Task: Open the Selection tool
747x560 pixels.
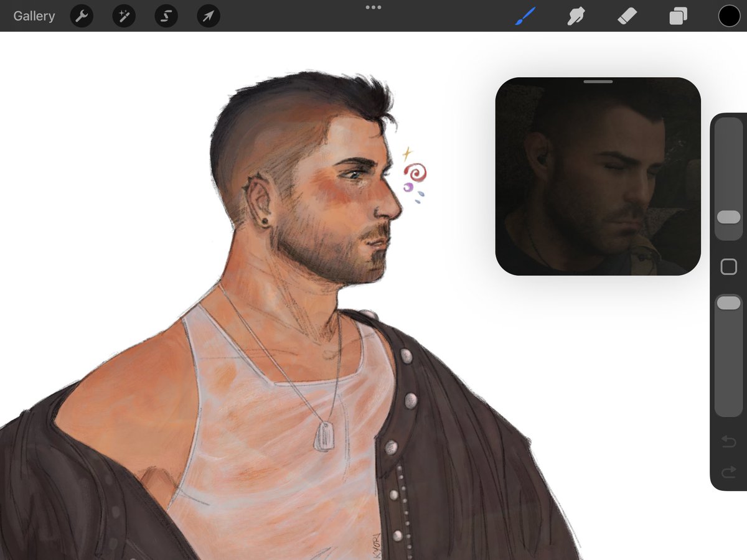Action: click(166, 16)
